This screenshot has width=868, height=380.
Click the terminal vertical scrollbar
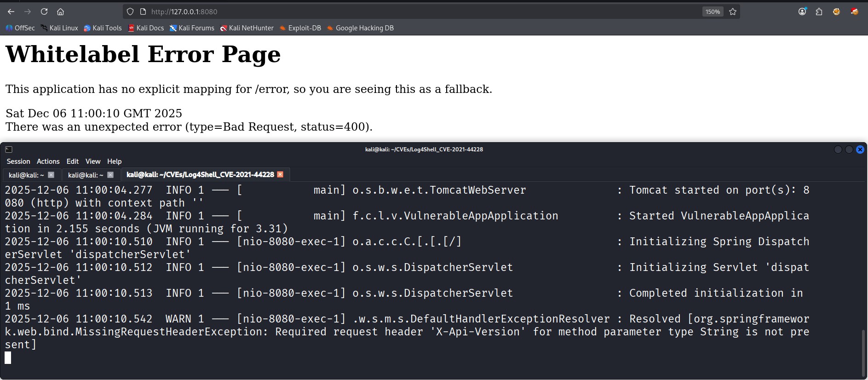click(863, 353)
